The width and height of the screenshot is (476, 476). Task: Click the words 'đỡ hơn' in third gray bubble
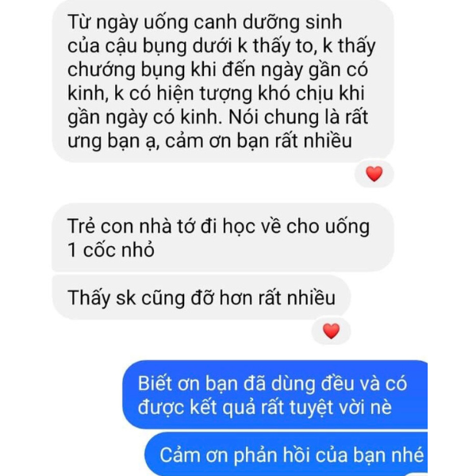(x=222, y=297)
